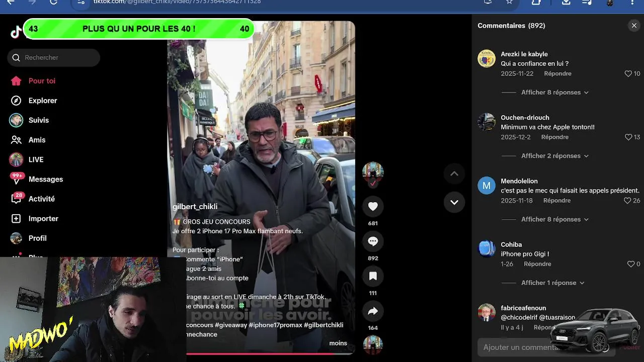Like the video with the heart icon
The width and height of the screenshot is (644, 362).
(373, 206)
